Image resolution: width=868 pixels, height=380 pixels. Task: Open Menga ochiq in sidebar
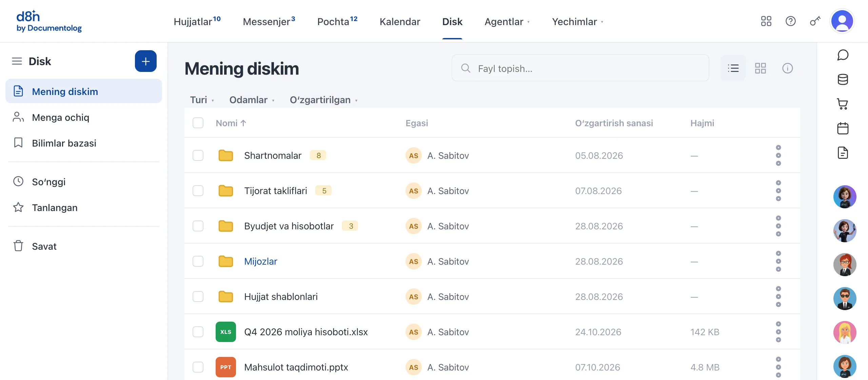point(84,117)
